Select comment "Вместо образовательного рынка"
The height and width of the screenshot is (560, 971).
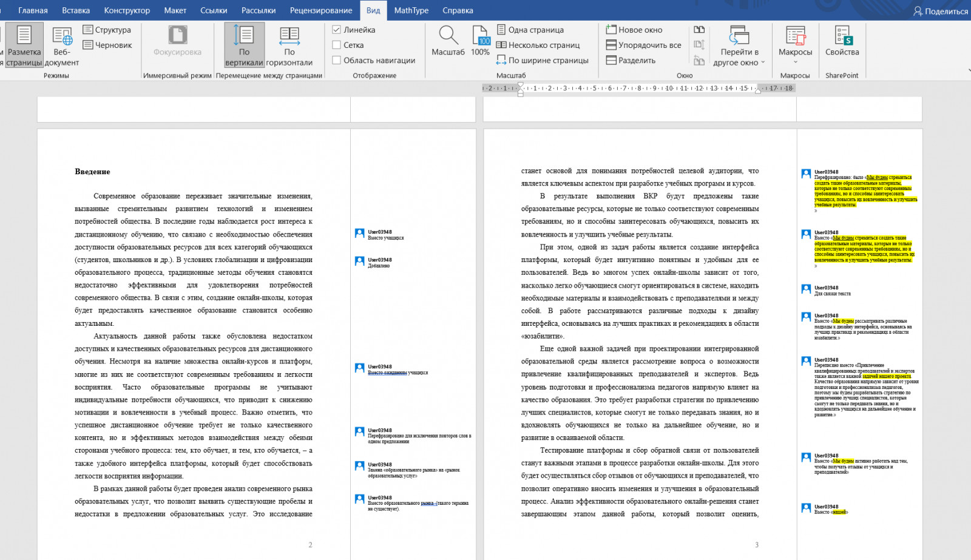tap(413, 504)
